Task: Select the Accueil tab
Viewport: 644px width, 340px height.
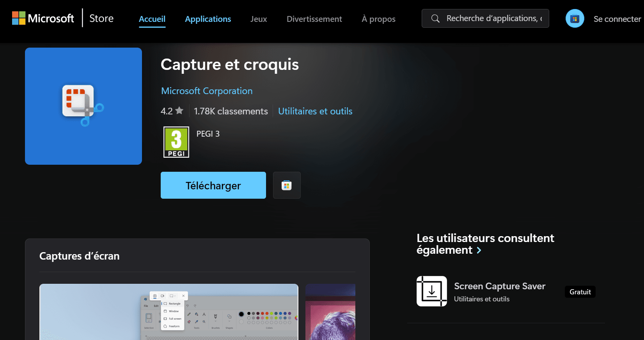Action: [x=152, y=19]
